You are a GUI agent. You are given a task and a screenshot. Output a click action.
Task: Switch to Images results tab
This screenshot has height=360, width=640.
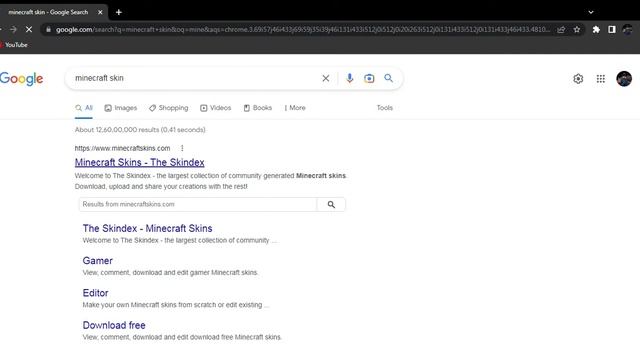click(121, 108)
